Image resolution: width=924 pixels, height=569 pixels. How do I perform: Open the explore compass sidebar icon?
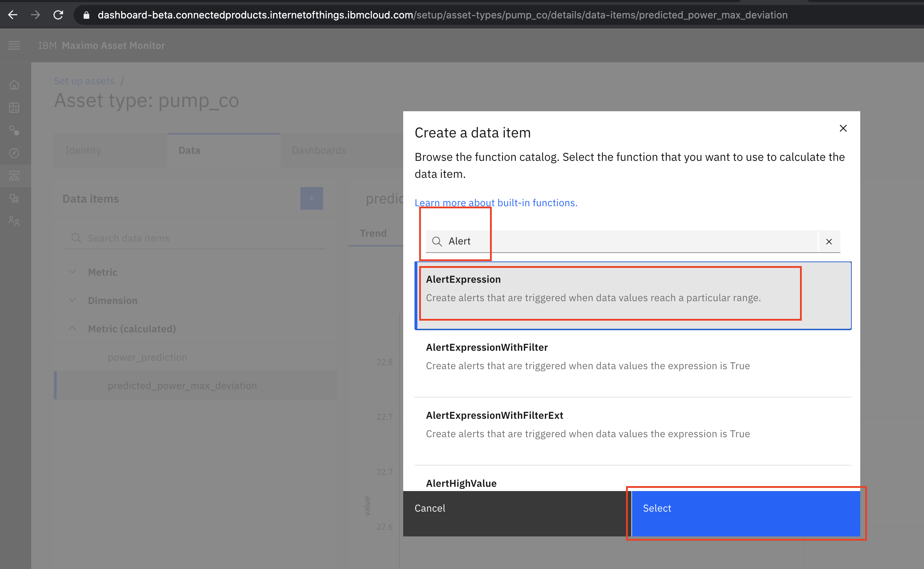coord(14,153)
